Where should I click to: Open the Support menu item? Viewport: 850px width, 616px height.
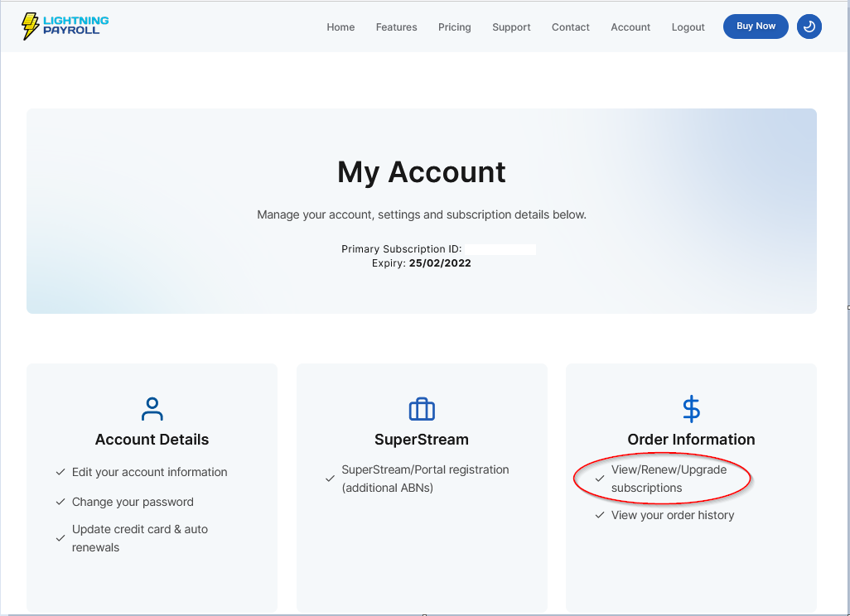pos(511,27)
